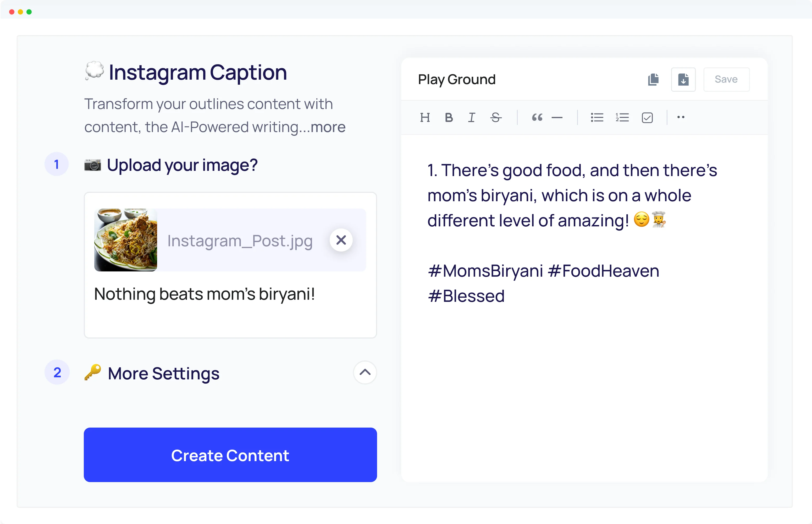Apply strikethrough to selected text

coord(496,117)
